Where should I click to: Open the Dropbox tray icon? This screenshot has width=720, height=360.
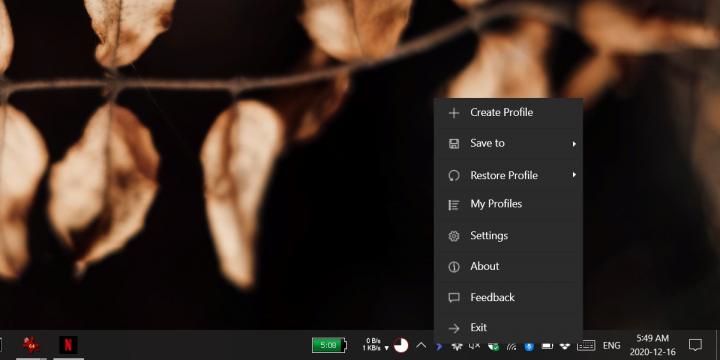[x=564, y=346]
